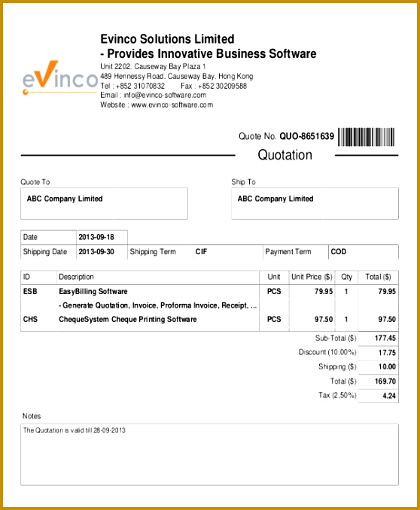This screenshot has height=510, width=420.
Task: Select tagline "- Provides Innovative Business Software"
Action: point(208,53)
